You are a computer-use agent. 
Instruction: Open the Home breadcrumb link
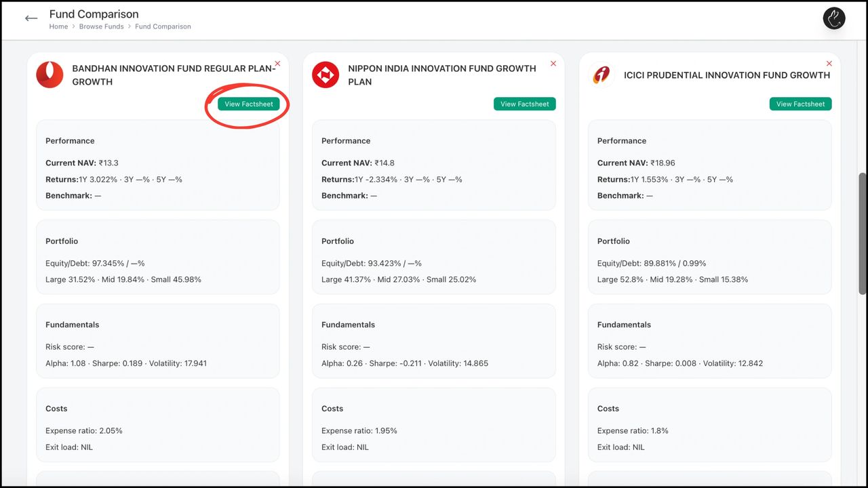click(x=58, y=26)
